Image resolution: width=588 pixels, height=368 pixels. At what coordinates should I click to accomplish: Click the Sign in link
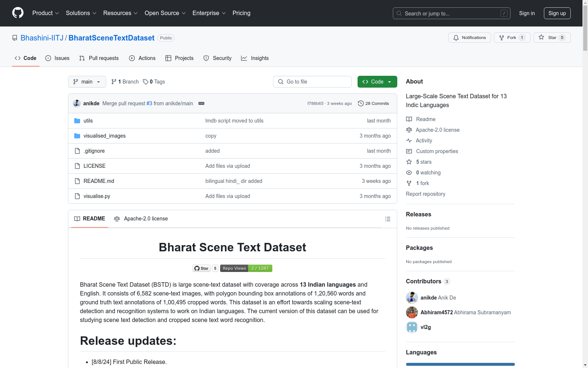[527, 13]
